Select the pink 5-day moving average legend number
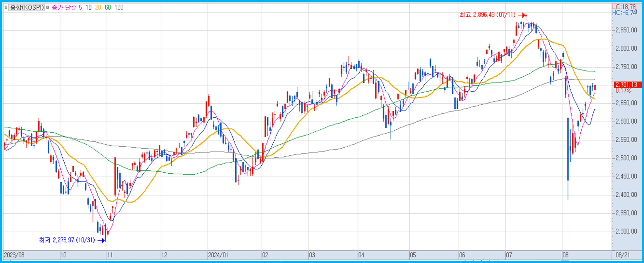Viewport: 644px width, 263px height. click(80, 7)
